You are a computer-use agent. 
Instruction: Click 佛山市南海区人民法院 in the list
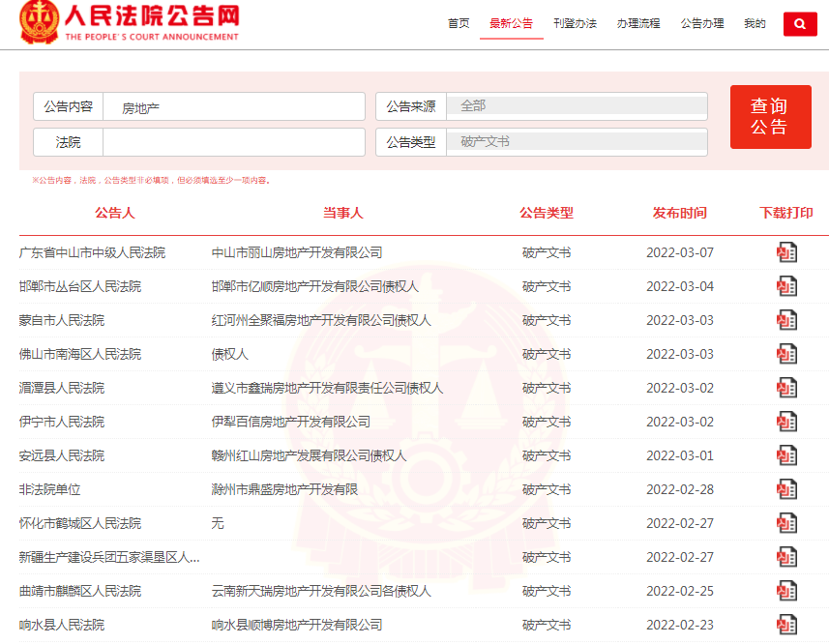(80, 354)
